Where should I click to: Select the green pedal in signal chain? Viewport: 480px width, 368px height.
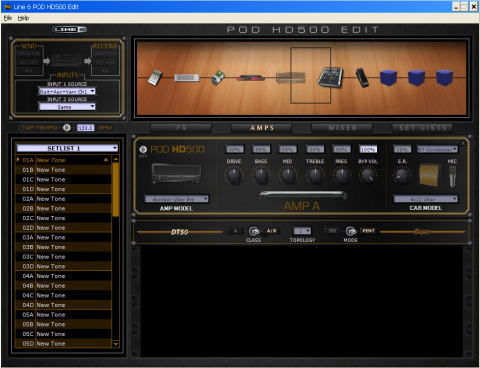click(x=218, y=78)
